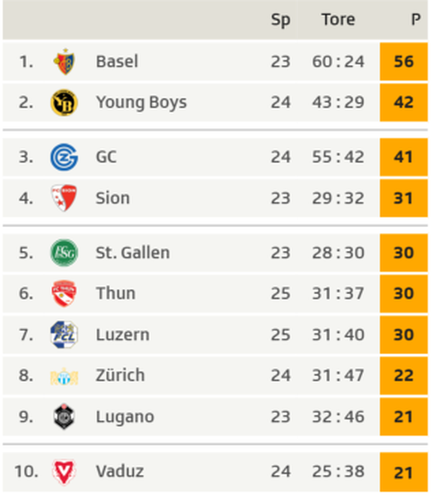Image resolution: width=436 pixels, height=504 pixels.
Task: Click the FC Thun red badge
Action: pos(64,294)
